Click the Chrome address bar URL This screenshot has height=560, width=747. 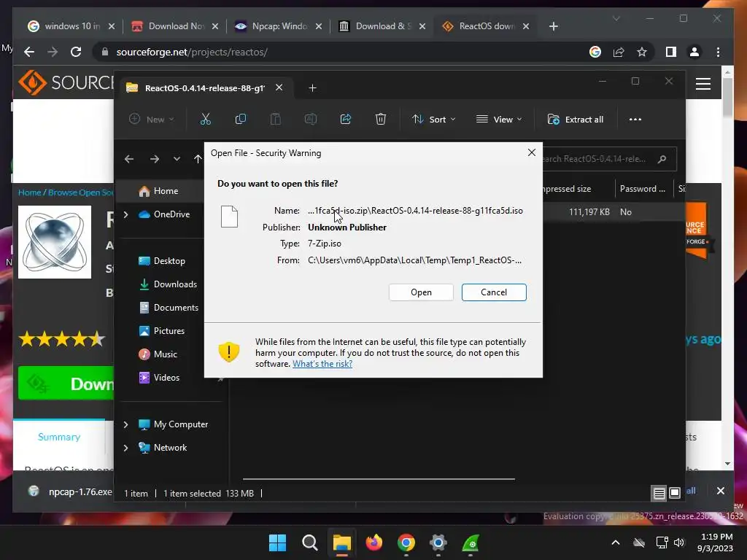click(x=192, y=52)
